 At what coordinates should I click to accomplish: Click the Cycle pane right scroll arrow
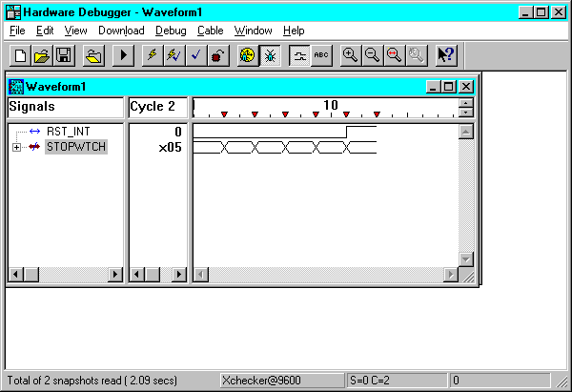point(179,274)
